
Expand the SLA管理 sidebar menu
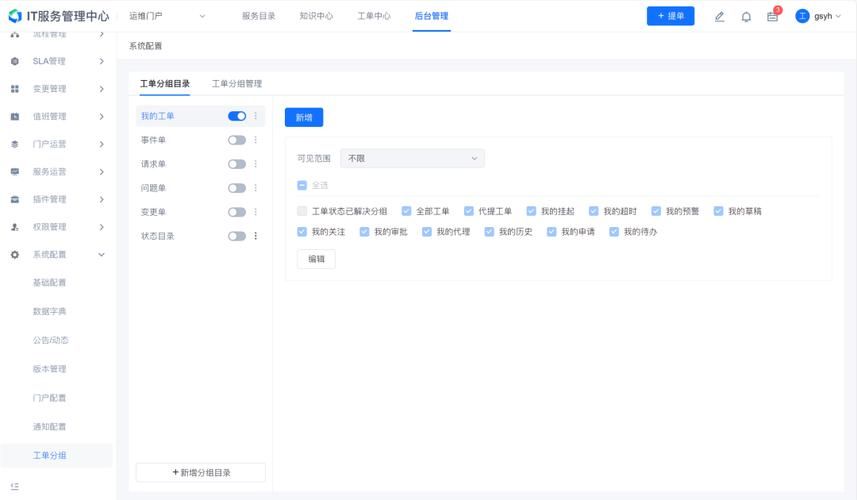[58, 61]
